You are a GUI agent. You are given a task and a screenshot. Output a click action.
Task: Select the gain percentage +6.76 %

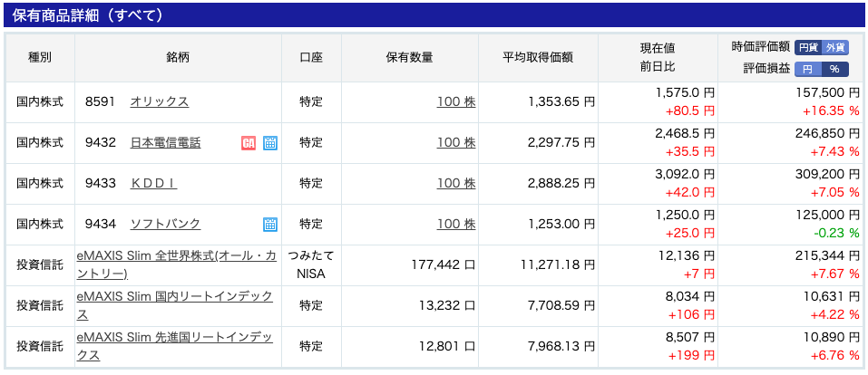(834, 356)
